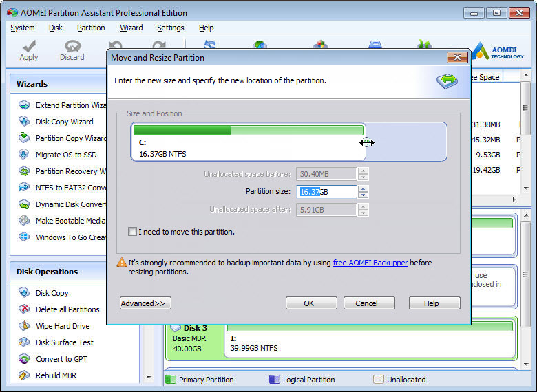Open Partition Recovery Wizard icon
Screen dimensions: 537x392
(24, 171)
